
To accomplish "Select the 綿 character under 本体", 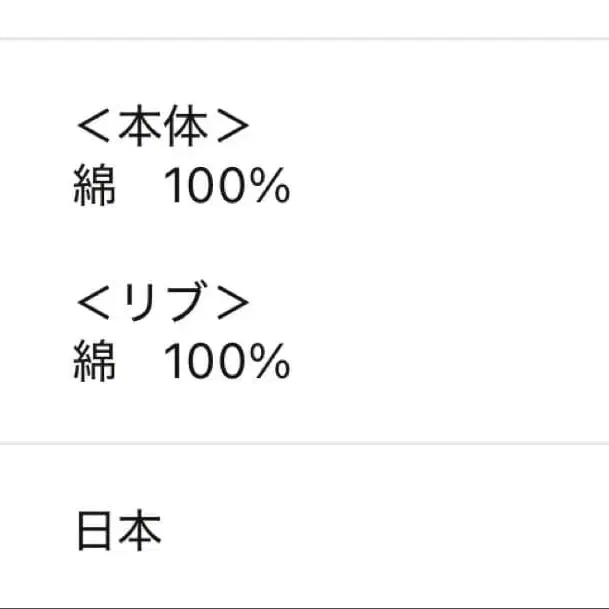I will tap(95, 186).
